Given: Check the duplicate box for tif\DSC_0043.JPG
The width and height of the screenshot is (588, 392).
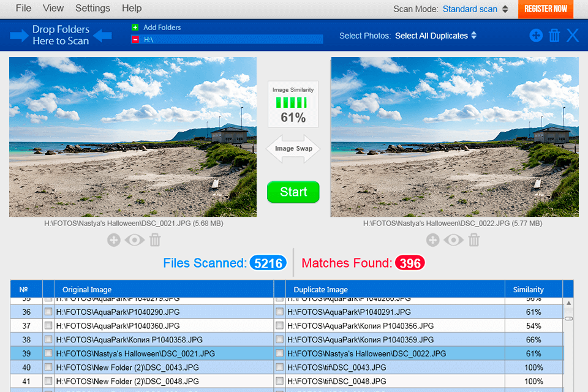Looking at the screenshot, I should pyautogui.click(x=279, y=367).
